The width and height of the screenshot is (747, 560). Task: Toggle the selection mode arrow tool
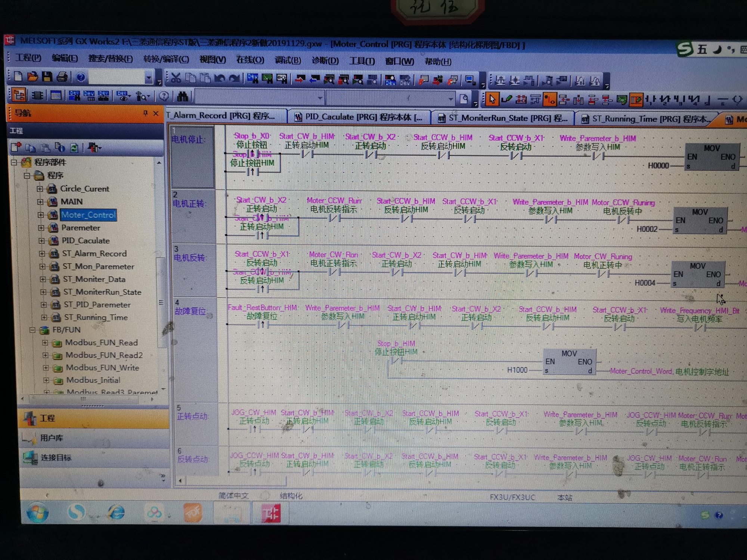[492, 99]
